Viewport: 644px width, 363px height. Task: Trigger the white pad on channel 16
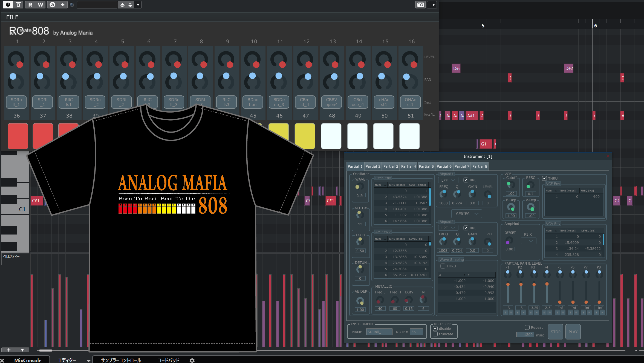[x=409, y=136]
